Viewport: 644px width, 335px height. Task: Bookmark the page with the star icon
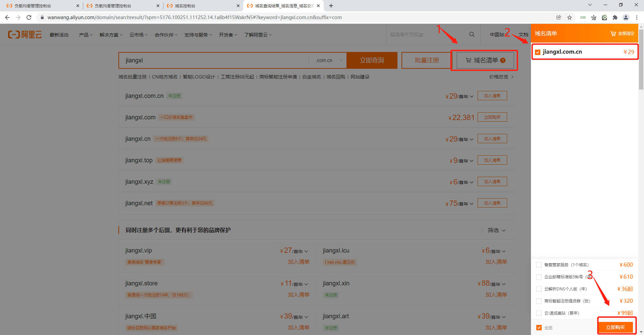[570, 17]
